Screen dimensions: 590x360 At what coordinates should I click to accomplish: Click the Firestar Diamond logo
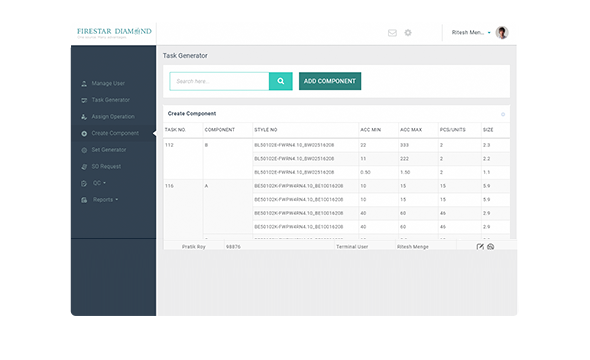click(x=114, y=33)
